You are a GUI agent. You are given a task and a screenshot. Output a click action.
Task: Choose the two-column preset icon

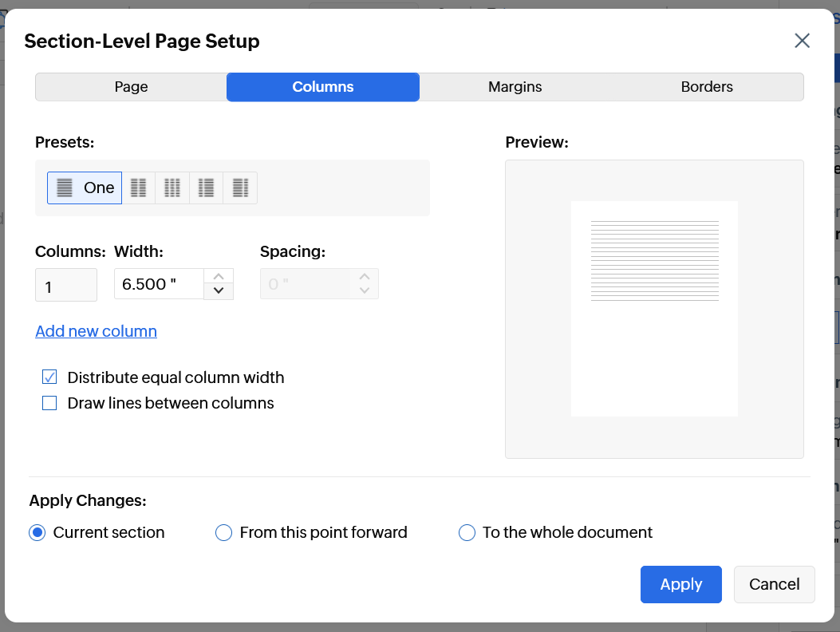click(139, 188)
